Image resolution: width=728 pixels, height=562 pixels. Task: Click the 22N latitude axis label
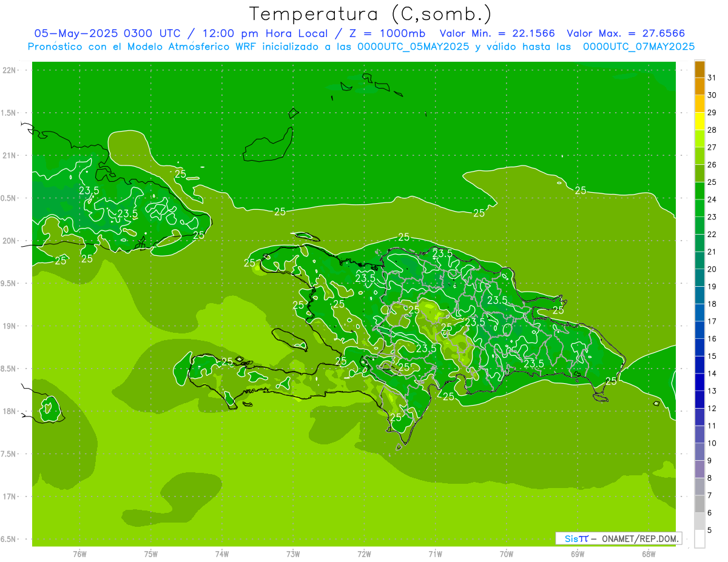pos(9,70)
